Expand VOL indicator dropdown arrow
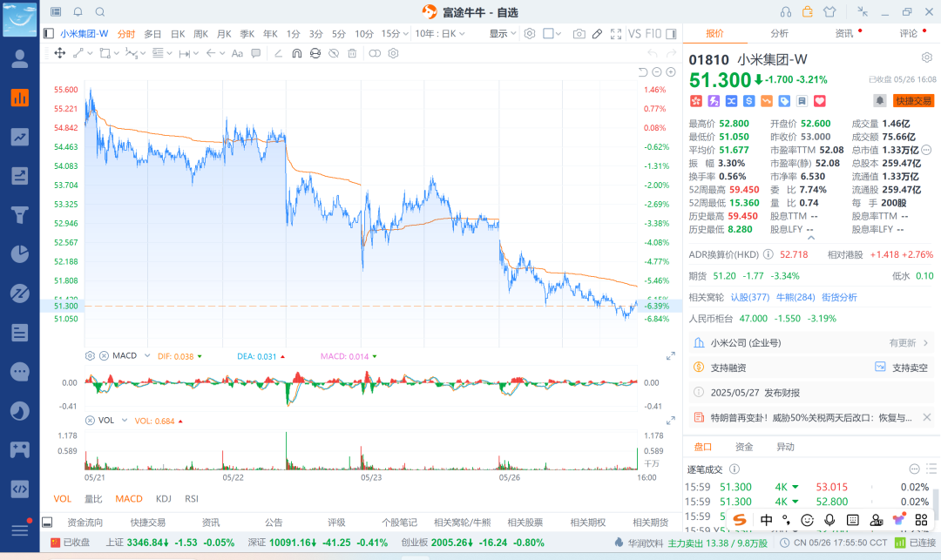The width and height of the screenshot is (941, 560). click(x=125, y=421)
